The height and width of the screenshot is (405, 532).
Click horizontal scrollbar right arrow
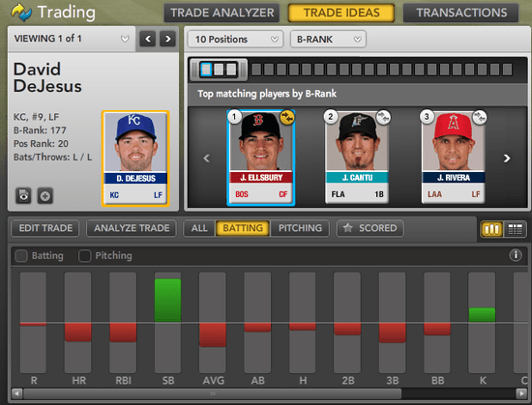click(521, 393)
